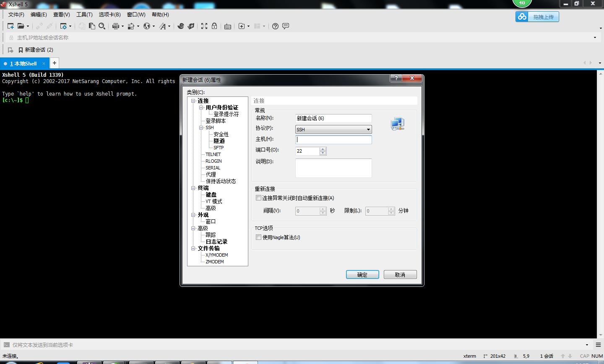Viewport: 604px width, 364px height.
Task: Select 隧道 in category tree
Action: tap(219, 141)
